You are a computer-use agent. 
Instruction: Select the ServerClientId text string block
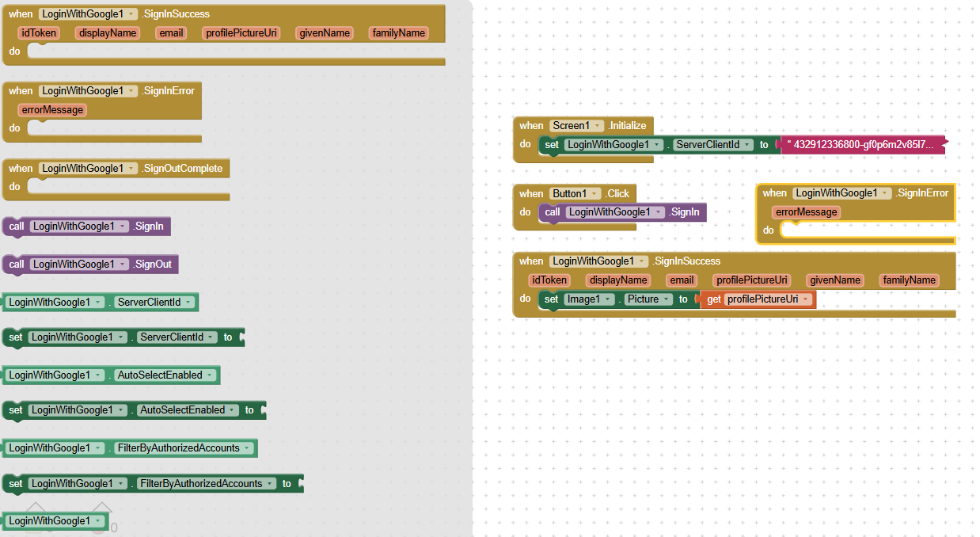pos(861,145)
